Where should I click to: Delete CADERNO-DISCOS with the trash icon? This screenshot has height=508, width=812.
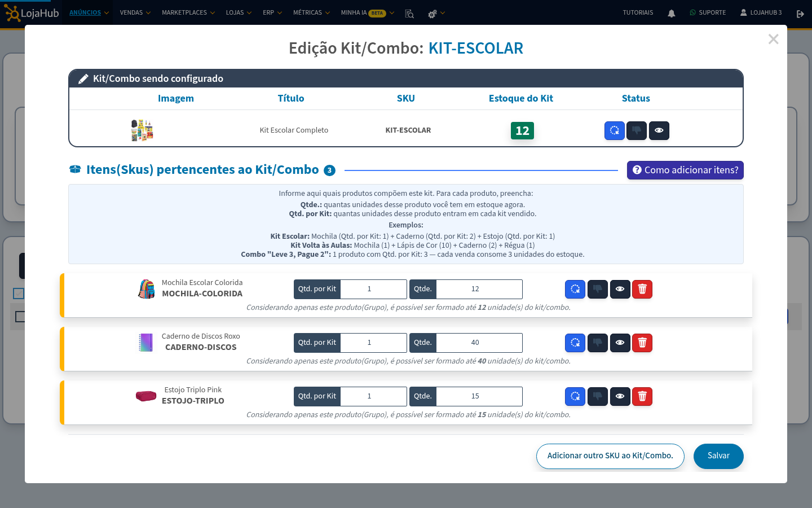tap(642, 343)
